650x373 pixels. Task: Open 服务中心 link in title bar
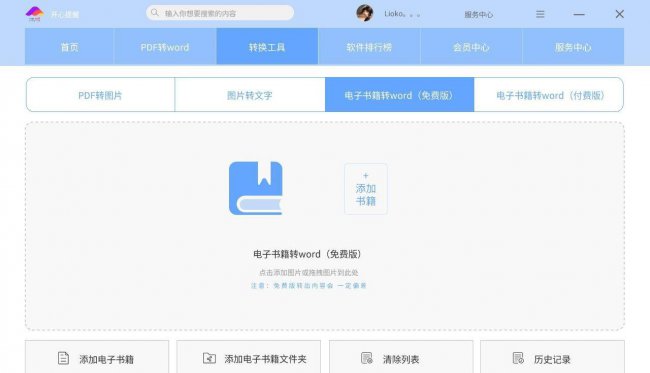[478, 15]
